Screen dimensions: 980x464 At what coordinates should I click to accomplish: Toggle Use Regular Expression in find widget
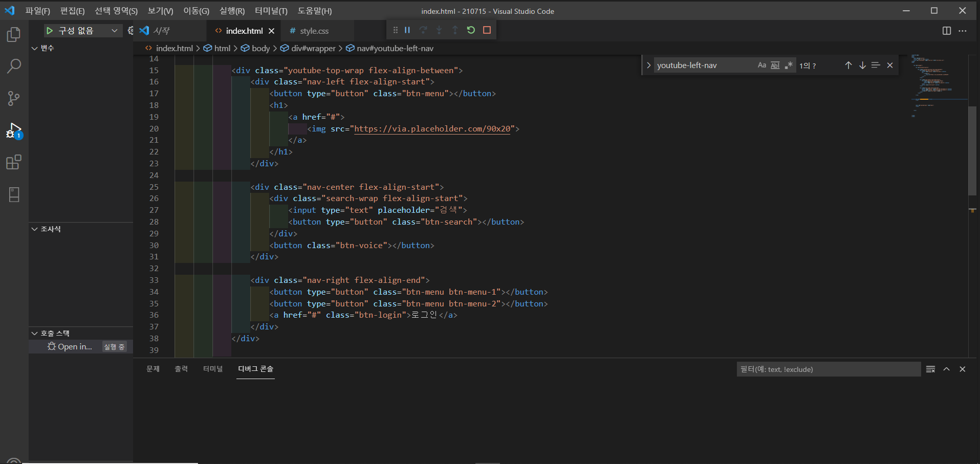coord(789,65)
